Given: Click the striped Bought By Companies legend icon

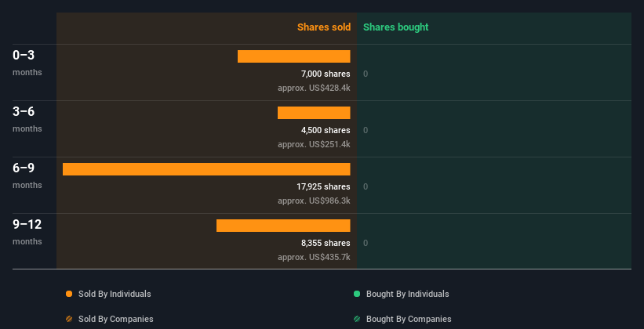Looking at the screenshot, I should [357, 319].
